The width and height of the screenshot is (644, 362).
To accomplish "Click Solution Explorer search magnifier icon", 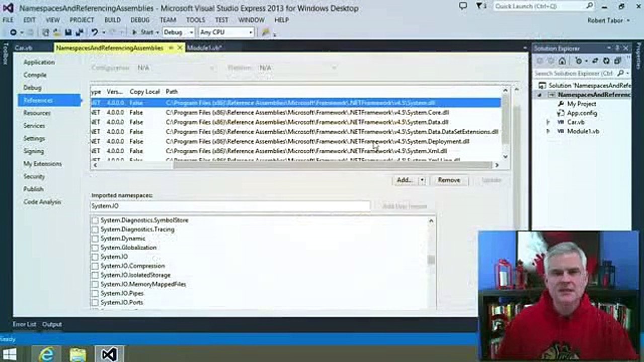I will (x=620, y=73).
